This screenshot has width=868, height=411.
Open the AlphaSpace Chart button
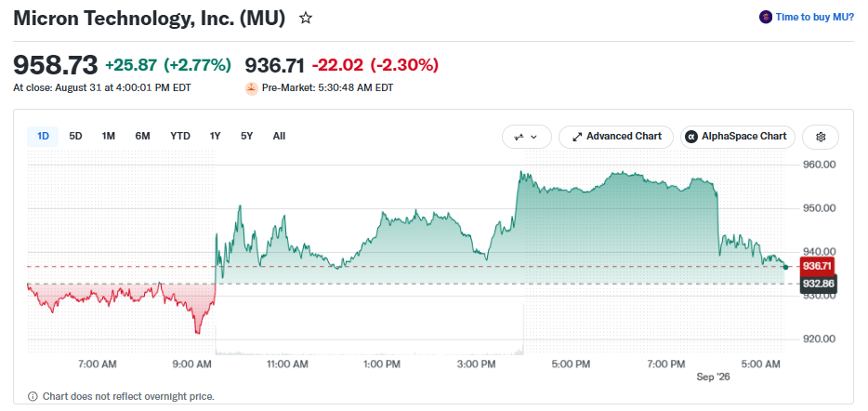coord(738,137)
